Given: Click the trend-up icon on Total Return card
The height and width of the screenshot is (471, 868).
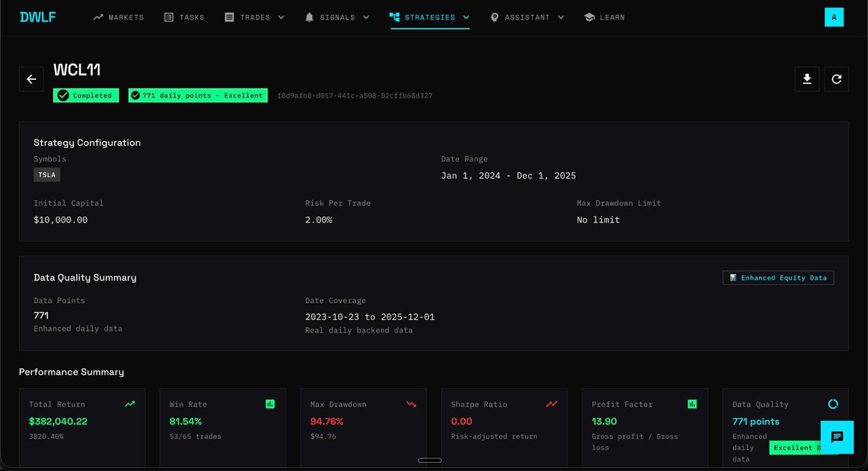Looking at the screenshot, I should coord(130,404).
